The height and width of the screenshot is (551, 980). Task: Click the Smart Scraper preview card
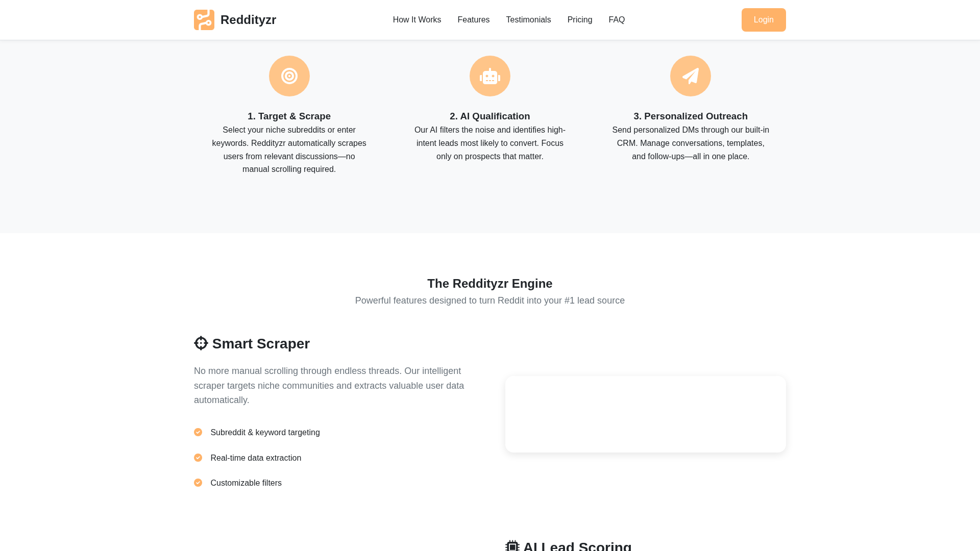(645, 414)
